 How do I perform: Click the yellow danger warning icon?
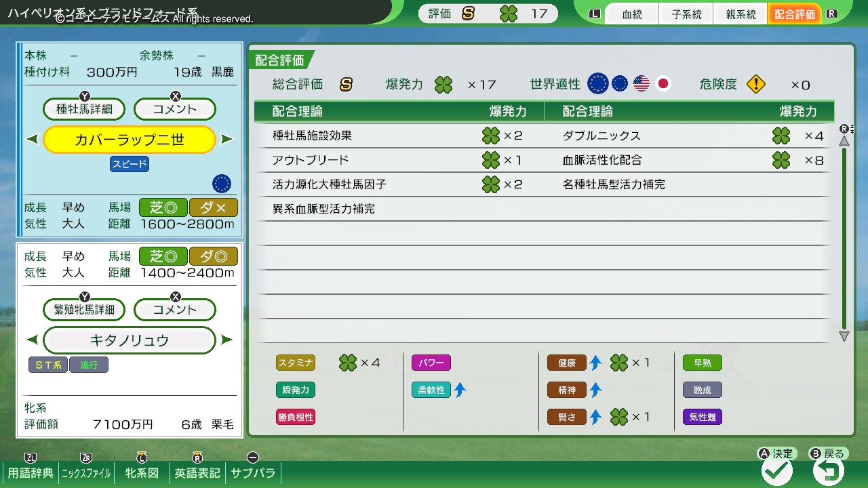755,84
